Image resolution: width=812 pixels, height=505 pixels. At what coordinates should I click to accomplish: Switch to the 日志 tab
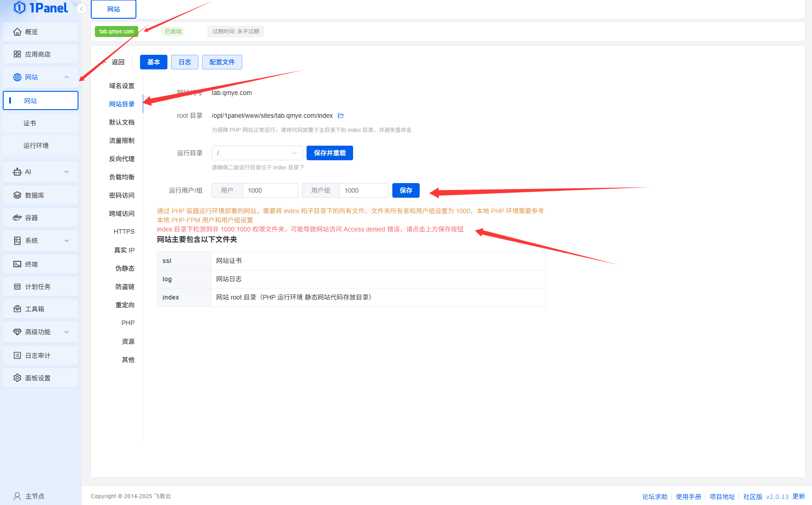pyautogui.click(x=185, y=62)
